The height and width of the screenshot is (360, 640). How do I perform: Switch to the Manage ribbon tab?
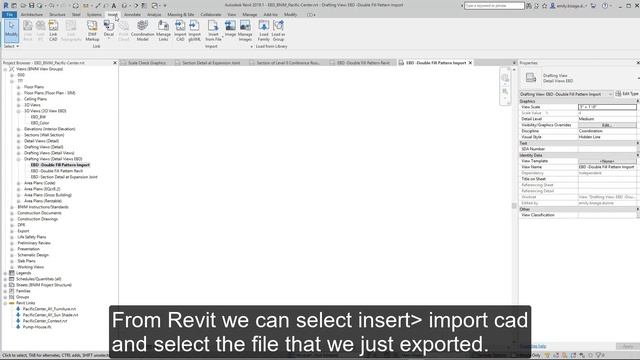250,14
